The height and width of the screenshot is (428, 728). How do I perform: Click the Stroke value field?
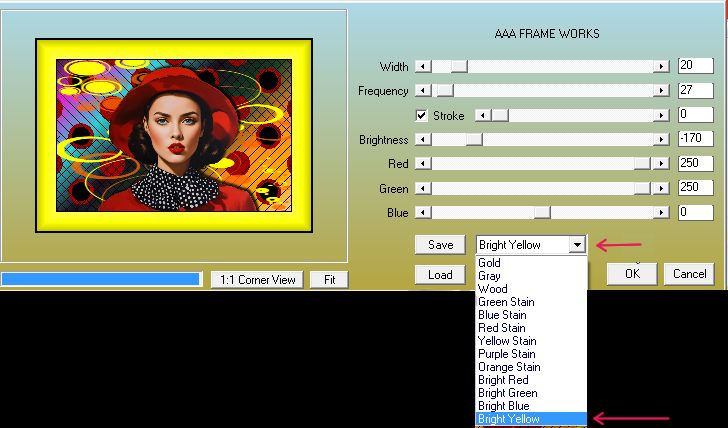696,114
